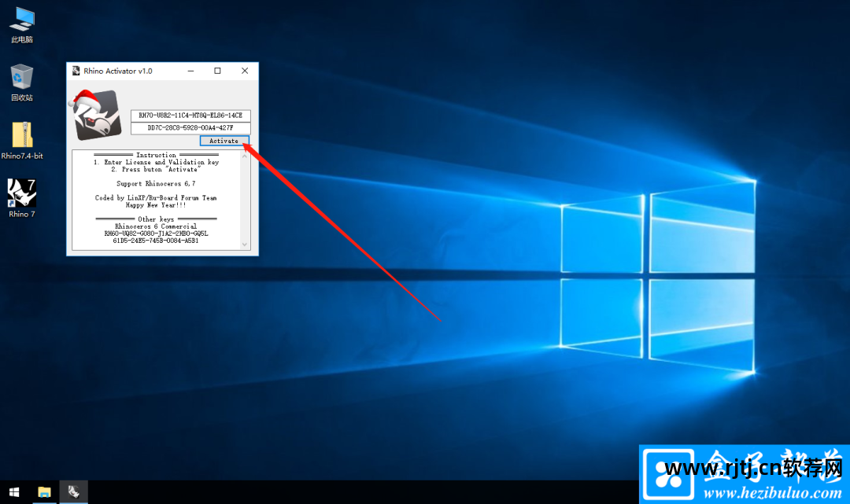Screen dimensions: 850x504
Task: Click the 'Rhinoceros 6 Commercial' text line
Action: [156, 226]
